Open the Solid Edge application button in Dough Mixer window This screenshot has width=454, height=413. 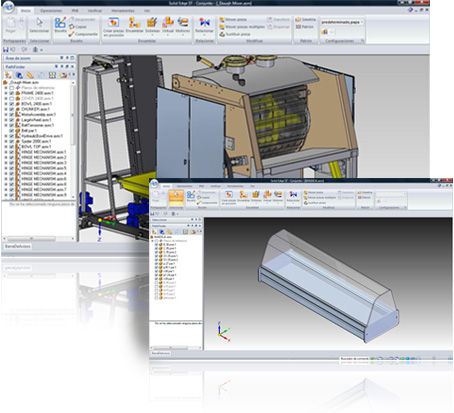click(x=8, y=6)
